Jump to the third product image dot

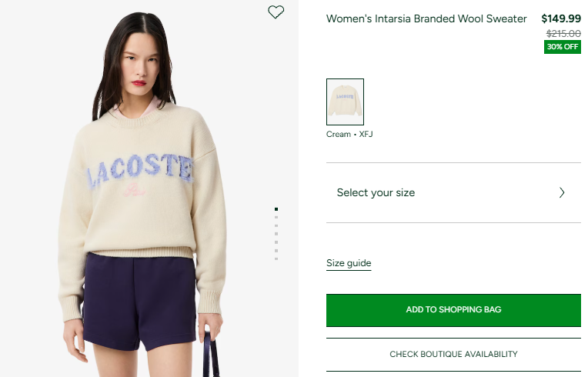276,225
